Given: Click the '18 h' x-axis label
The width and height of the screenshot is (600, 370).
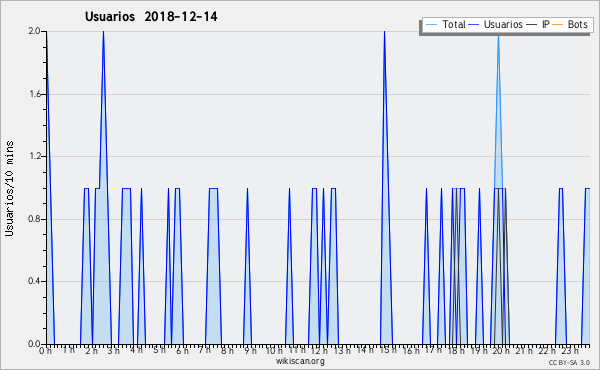Looking at the screenshot, I should click(x=456, y=350).
